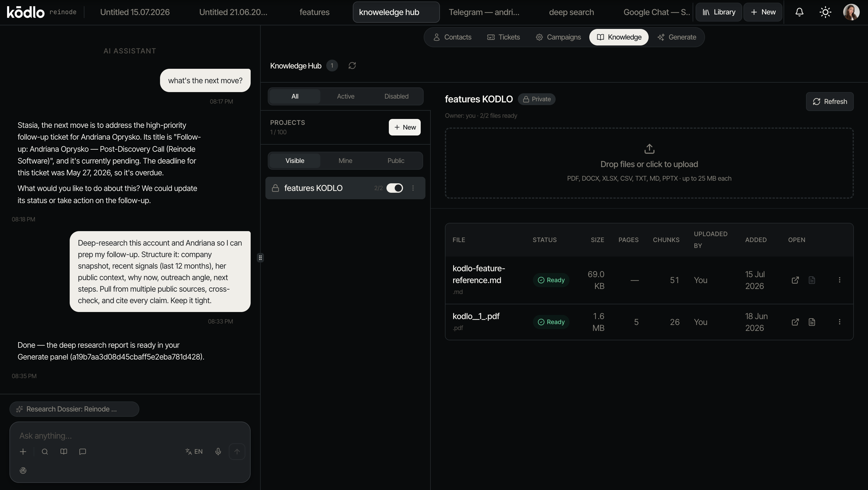This screenshot has width=868, height=490.
Task: Select the All filter
Action: click(295, 97)
